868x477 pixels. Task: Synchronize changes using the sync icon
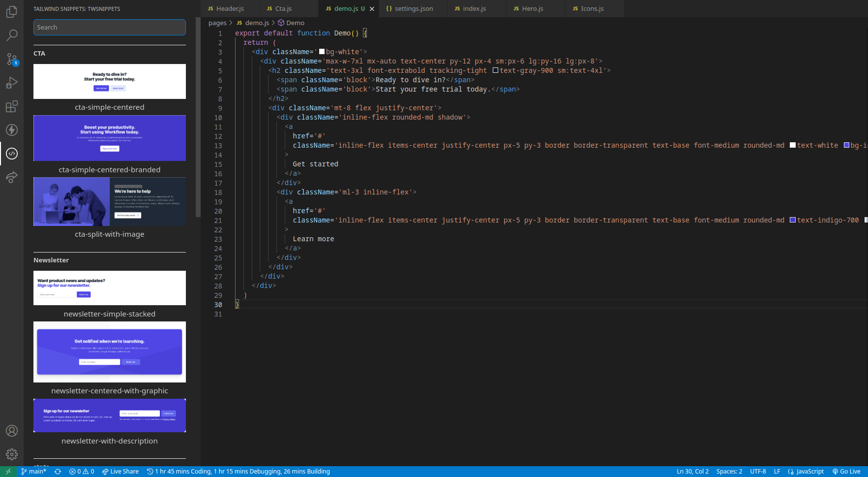click(x=58, y=472)
